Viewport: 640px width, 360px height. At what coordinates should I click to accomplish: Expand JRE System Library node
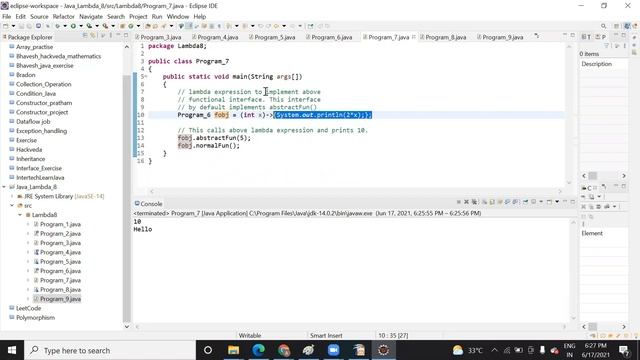pos(12,196)
